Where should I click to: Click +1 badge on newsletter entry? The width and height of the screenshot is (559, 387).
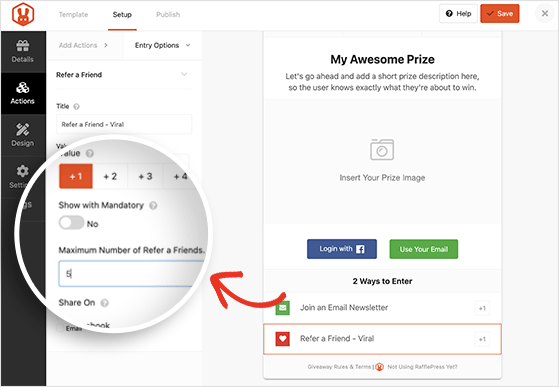tap(482, 308)
